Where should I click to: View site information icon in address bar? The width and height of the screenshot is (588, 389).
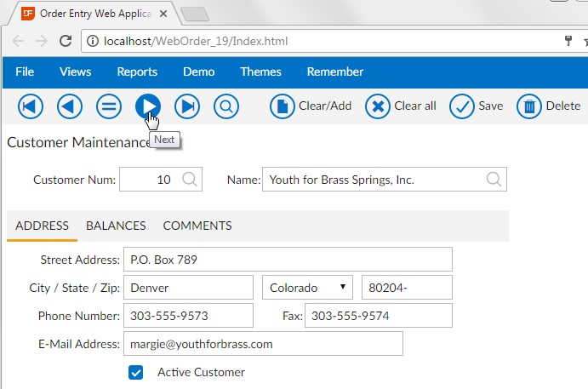pyautogui.click(x=93, y=41)
